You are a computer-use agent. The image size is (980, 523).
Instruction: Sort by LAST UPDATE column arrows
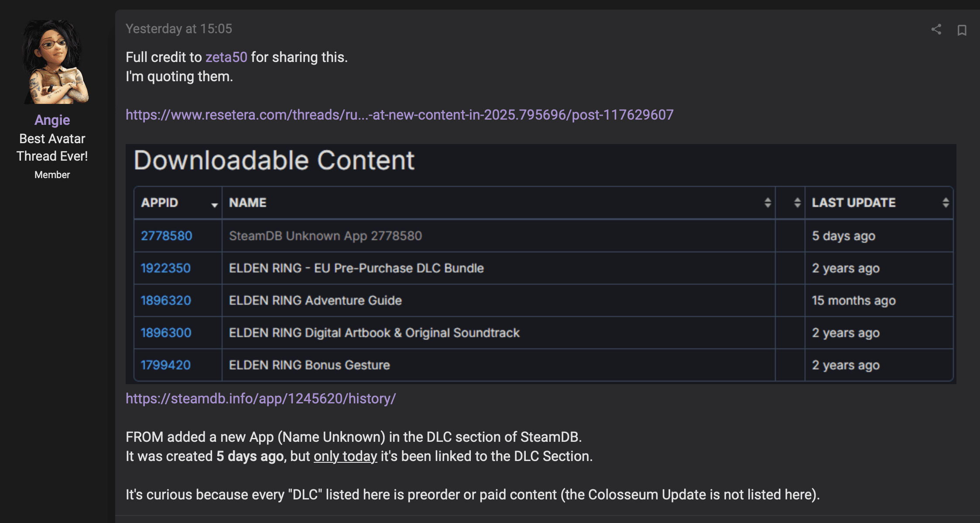(946, 203)
